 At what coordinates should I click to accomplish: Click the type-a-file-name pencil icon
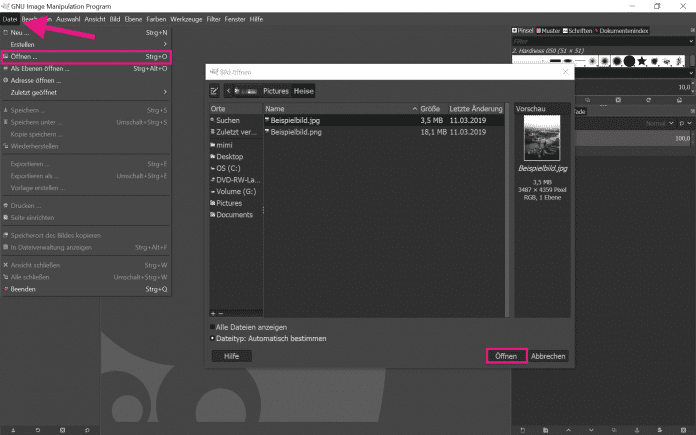[x=215, y=90]
